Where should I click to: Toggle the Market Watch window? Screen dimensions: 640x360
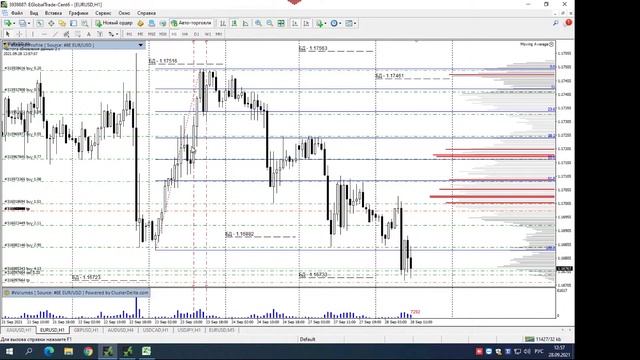point(40,23)
